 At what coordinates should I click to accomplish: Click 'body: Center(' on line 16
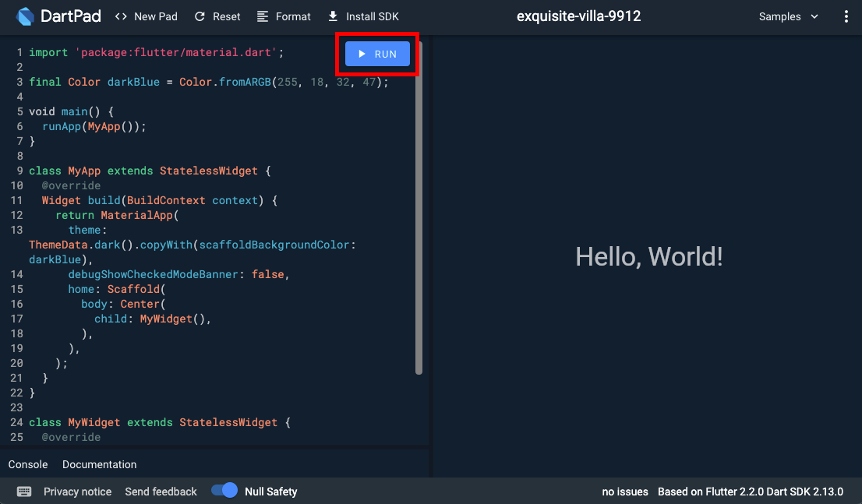click(123, 304)
